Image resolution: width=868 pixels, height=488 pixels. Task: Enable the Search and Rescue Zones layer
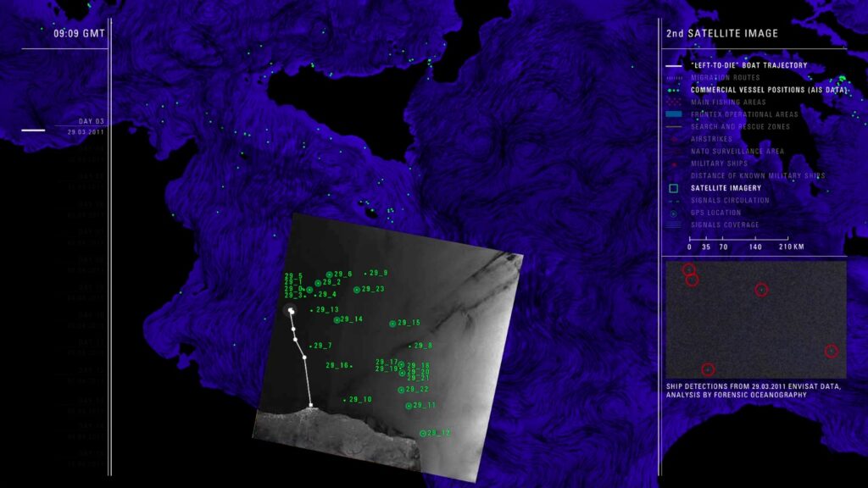tap(740, 127)
